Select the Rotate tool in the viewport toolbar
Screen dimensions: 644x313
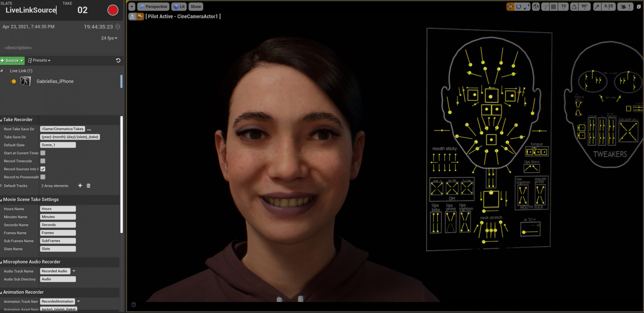tap(518, 6)
